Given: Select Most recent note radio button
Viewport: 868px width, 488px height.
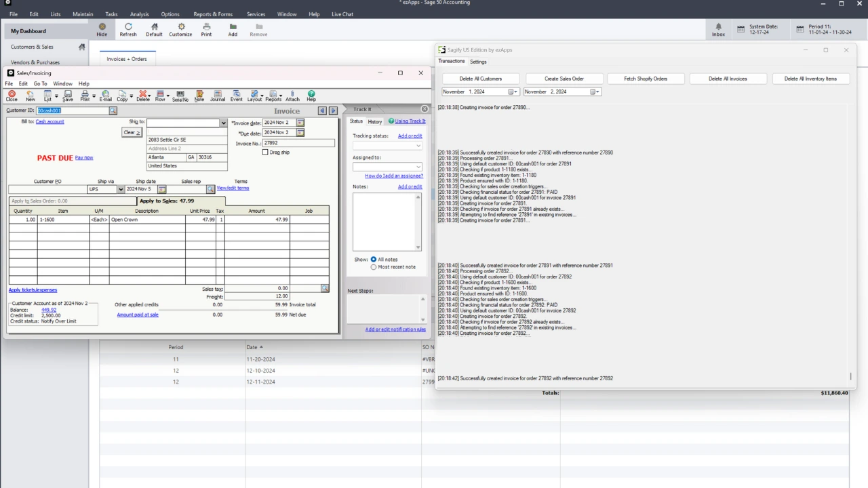Looking at the screenshot, I should point(373,267).
